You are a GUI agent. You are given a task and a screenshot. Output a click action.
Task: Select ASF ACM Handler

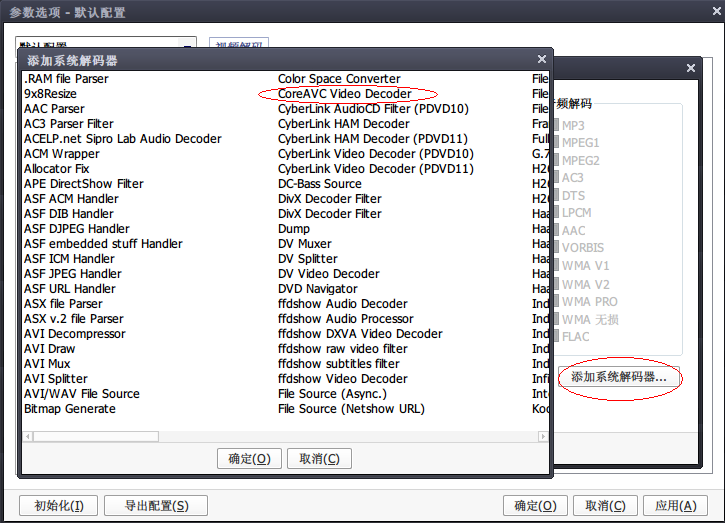(x=71, y=199)
